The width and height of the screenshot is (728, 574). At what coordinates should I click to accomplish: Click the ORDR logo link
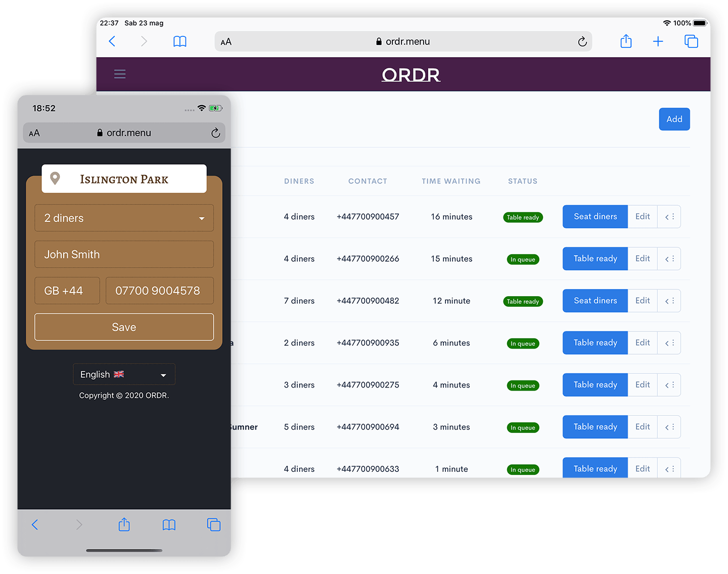411,75
